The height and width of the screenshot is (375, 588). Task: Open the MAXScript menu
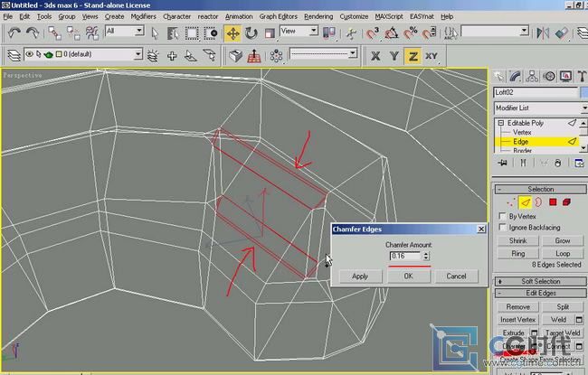click(389, 16)
